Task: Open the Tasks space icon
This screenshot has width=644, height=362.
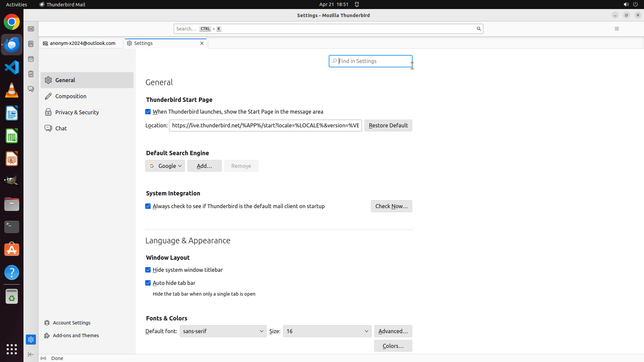Action: pyautogui.click(x=31, y=74)
